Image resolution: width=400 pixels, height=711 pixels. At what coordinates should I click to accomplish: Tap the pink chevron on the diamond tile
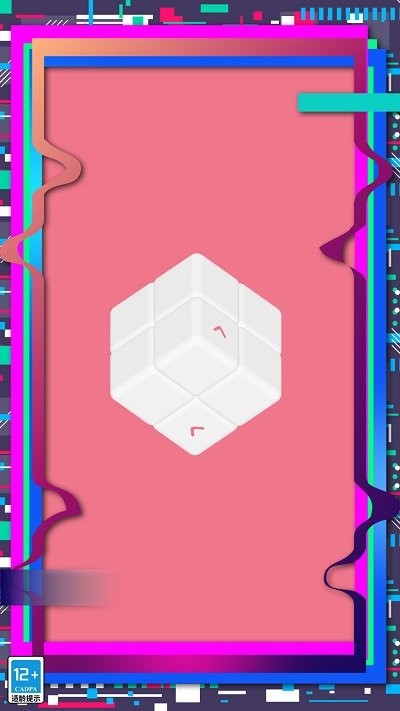click(x=197, y=431)
